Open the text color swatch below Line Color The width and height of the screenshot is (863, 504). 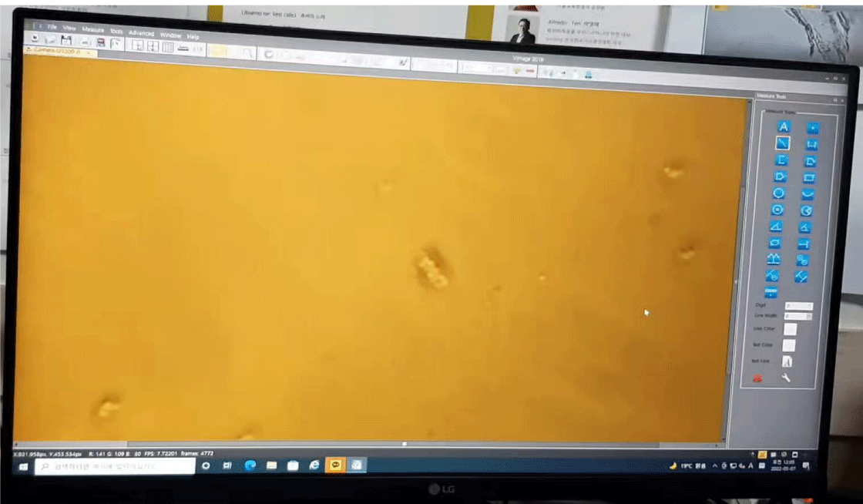coord(789,345)
